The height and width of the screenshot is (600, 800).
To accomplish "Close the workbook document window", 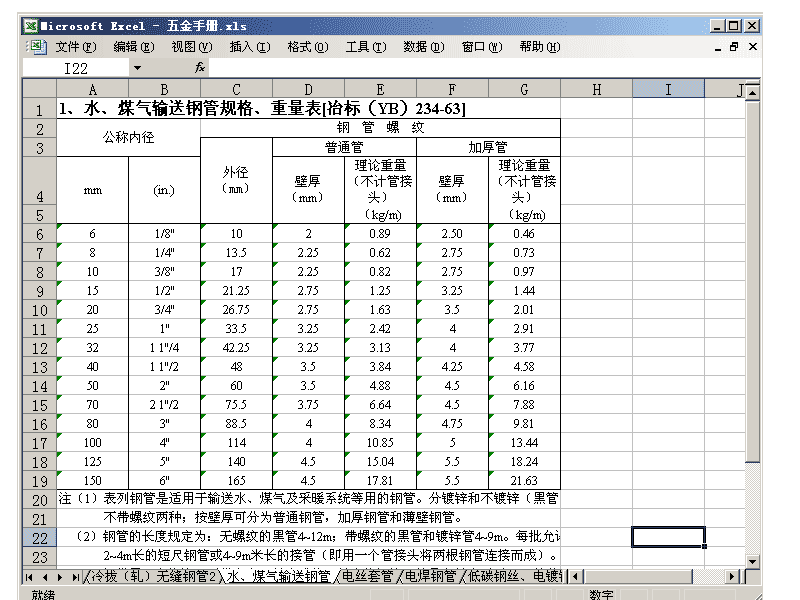I will (x=753, y=47).
